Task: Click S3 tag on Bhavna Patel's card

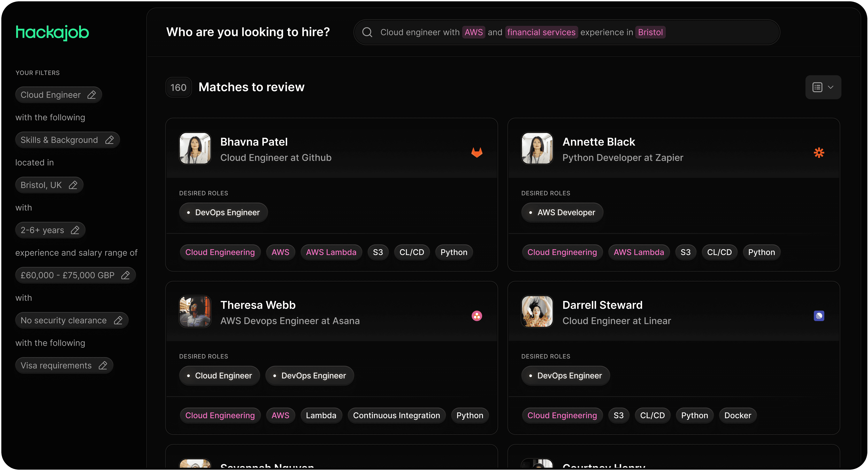Action: pyautogui.click(x=378, y=253)
